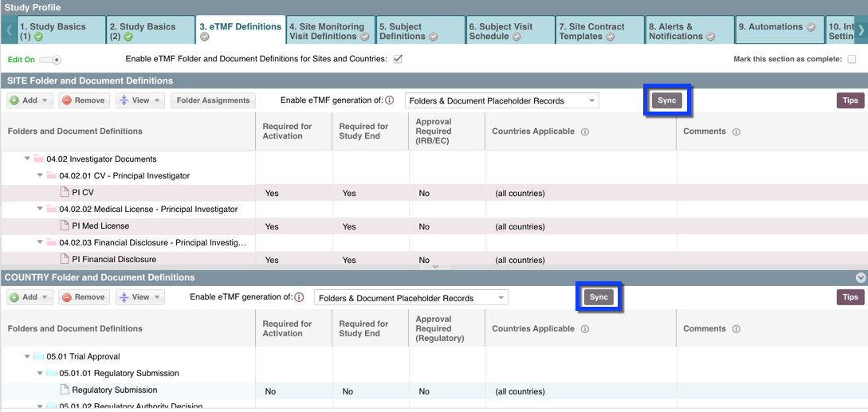
Task: Open Folder Assignments
Action: coord(213,100)
